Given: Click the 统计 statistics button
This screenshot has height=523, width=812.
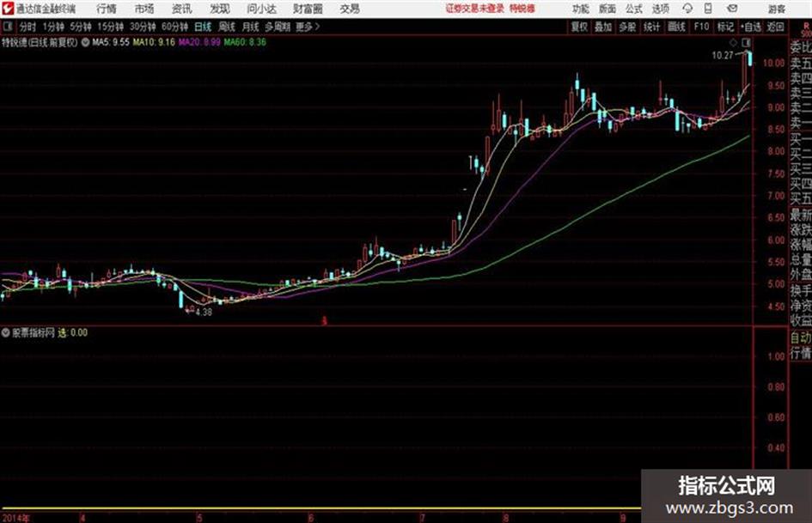Looking at the screenshot, I should 652,27.
